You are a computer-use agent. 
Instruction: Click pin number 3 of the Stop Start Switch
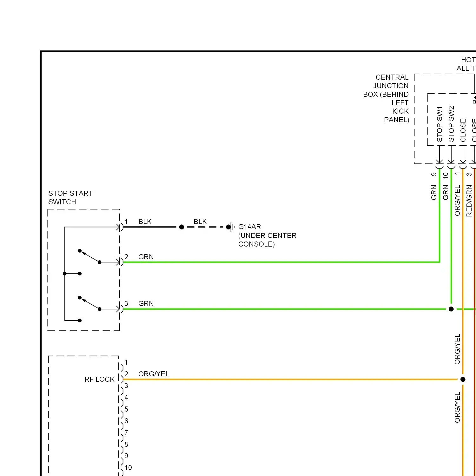pos(126,303)
